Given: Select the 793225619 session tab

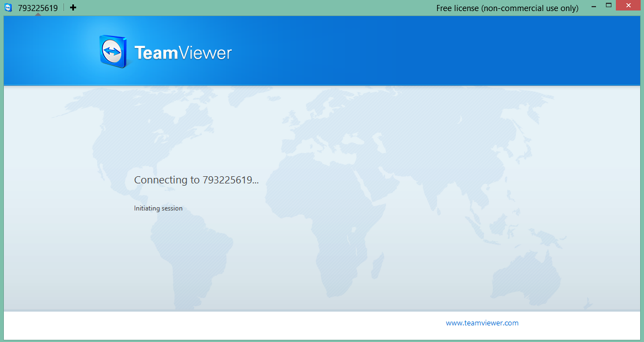Looking at the screenshot, I should [x=38, y=8].
